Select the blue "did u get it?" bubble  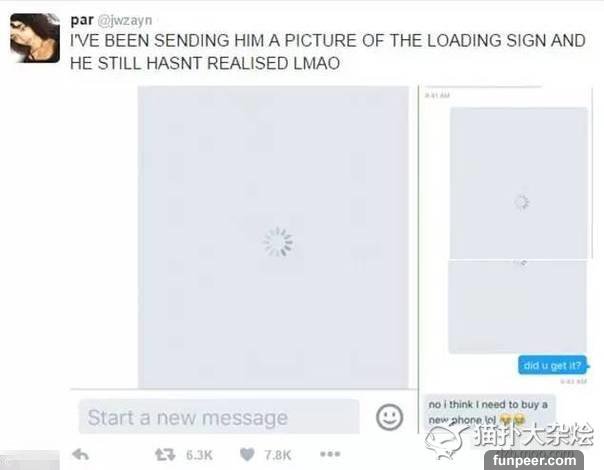coord(552,365)
